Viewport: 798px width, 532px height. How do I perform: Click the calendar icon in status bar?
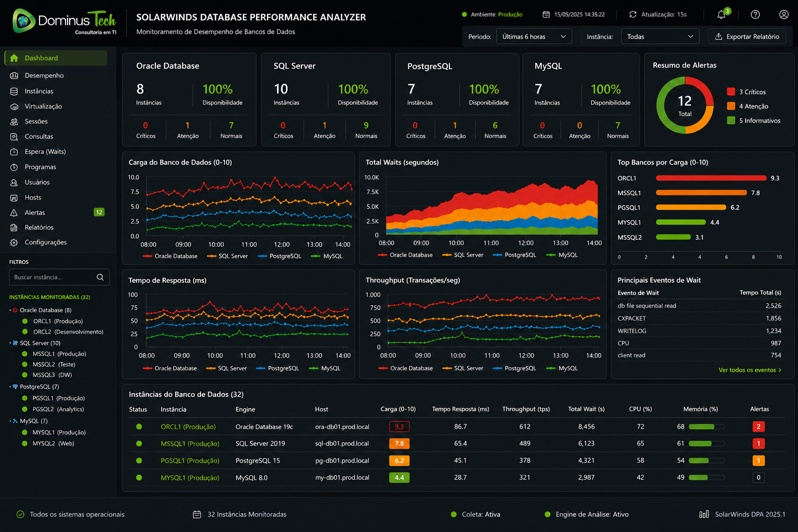pos(197,514)
